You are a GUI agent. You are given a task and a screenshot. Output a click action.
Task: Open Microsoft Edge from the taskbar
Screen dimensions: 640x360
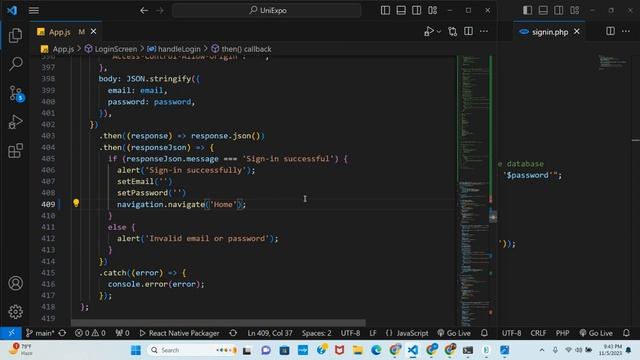(376, 350)
